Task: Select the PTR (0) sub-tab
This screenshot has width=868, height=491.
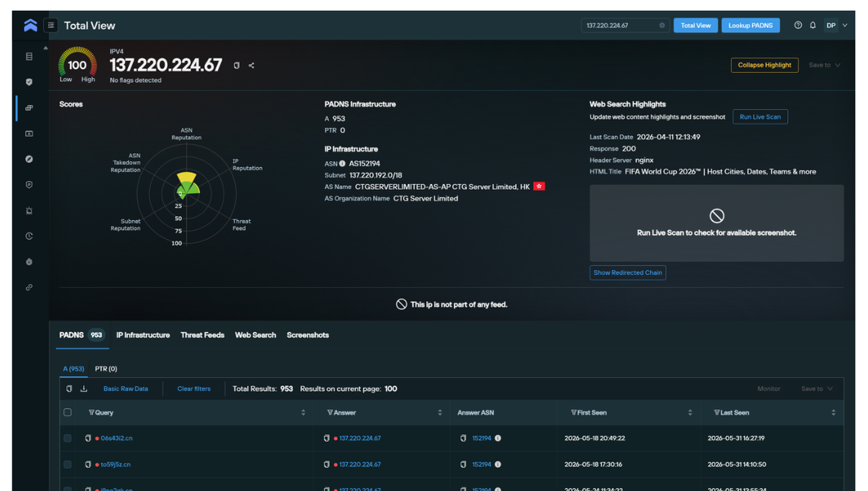Action: pyautogui.click(x=106, y=369)
